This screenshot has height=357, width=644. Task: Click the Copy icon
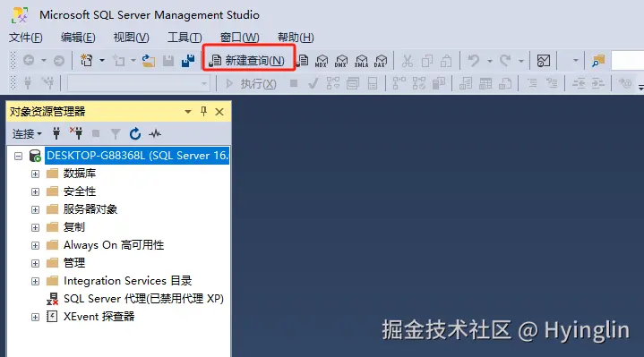click(427, 61)
